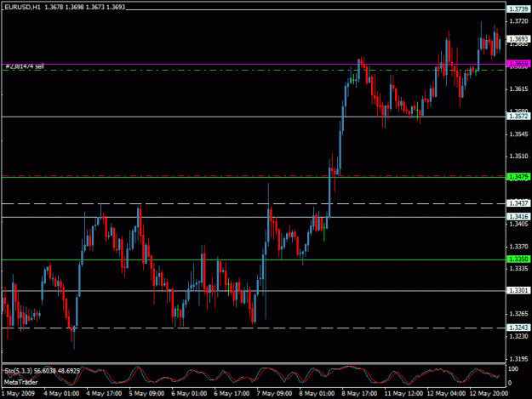This screenshot has height=399, width=532.
Task: Click the 1.3720 axis value
Action: 518,21
